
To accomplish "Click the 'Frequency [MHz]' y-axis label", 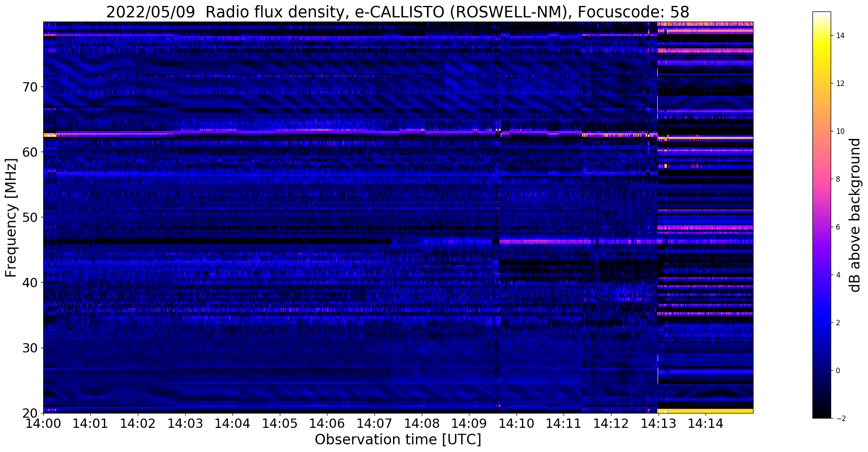I will pos(11,218).
